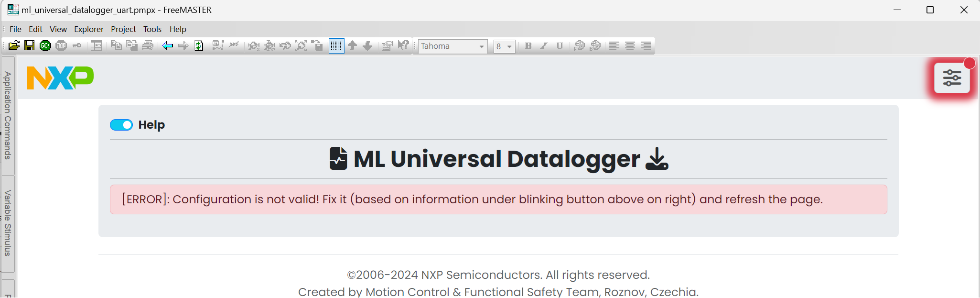Click the foreground color palette icon
Image resolution: width=980 pixels, height=298 pixels.
click(x=579, y=46)
